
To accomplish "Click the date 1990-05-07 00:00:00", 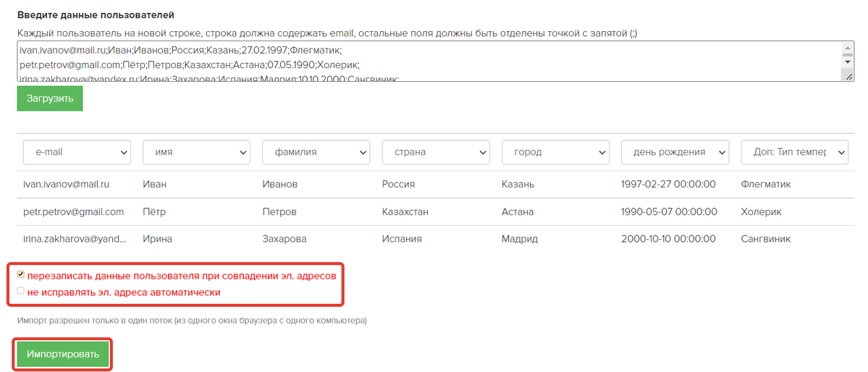I will click(669, 211).
